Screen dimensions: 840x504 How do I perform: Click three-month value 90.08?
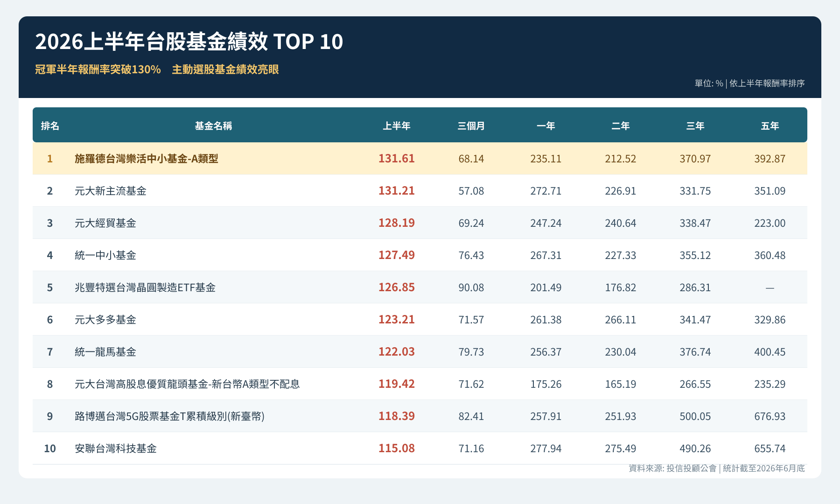coord(471,287)
